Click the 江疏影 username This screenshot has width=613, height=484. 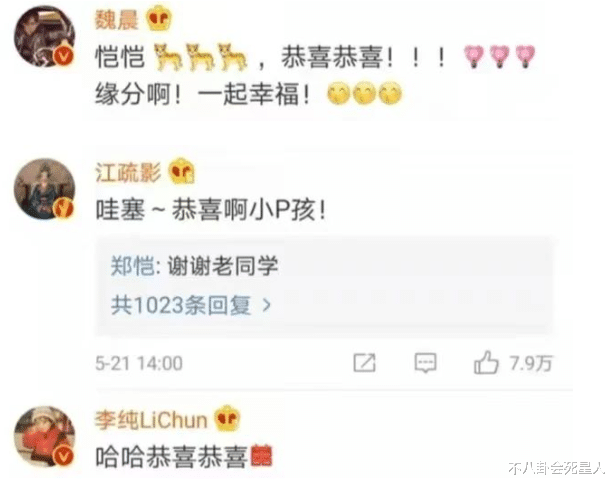[x=128, y=172]
